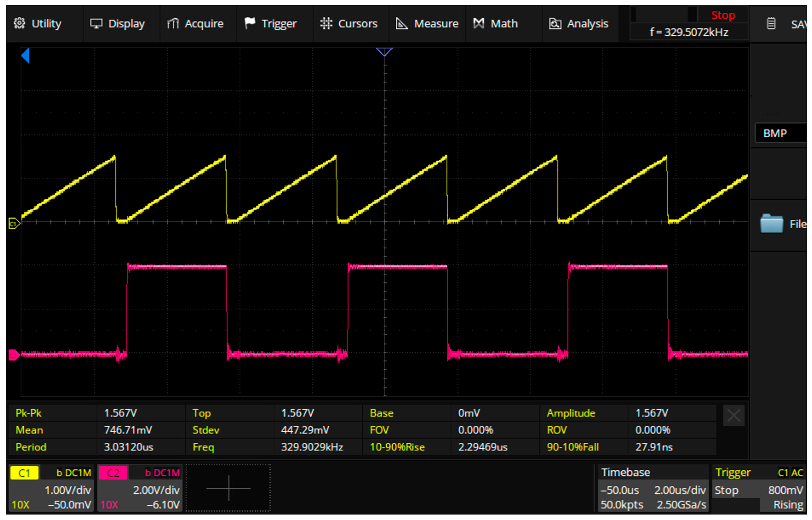Viewport: 812px width, 520px height.
Task: Click the Trigger flag icon
Action: (249, 23)
